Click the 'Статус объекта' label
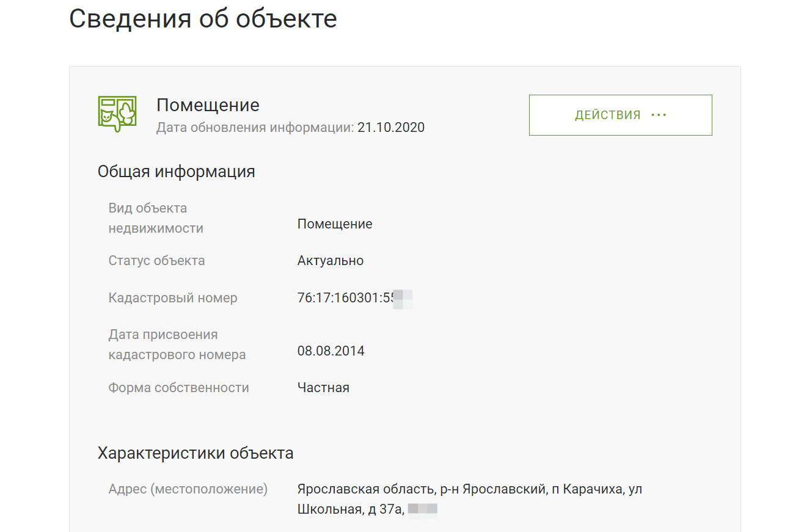 click(x=156, y=261)
